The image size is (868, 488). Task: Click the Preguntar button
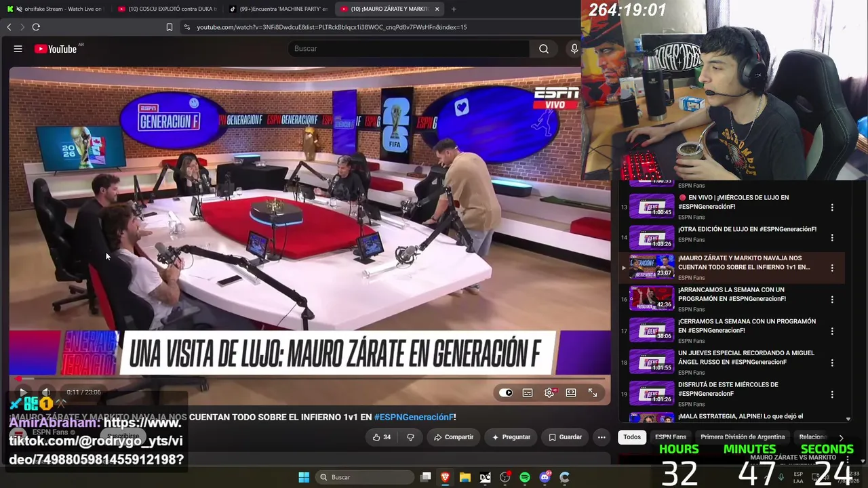[x=511, y=437]
